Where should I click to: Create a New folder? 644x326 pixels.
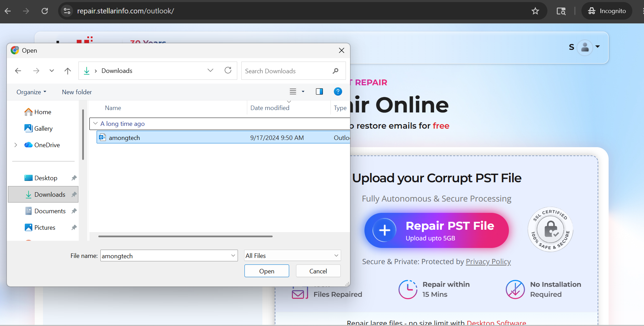click(77, 92)
